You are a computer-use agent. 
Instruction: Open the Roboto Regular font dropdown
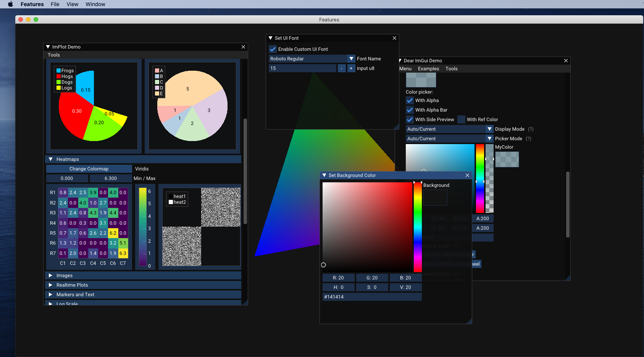tap(312, 59)
